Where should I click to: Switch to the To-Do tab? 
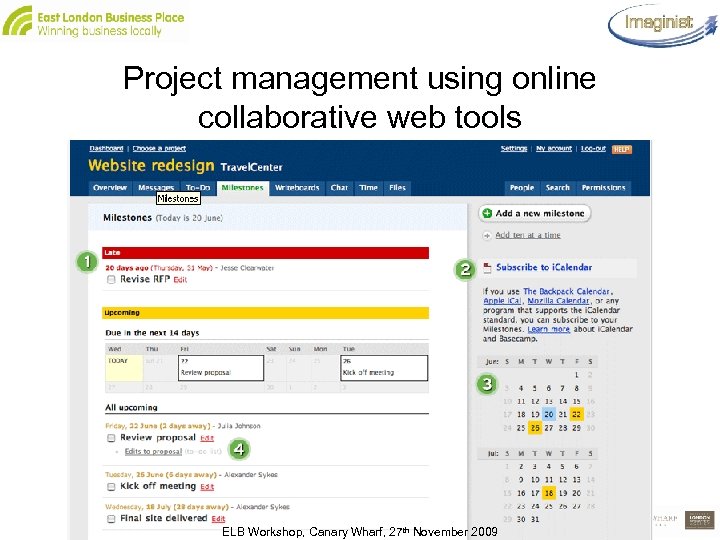coord(198,187)
